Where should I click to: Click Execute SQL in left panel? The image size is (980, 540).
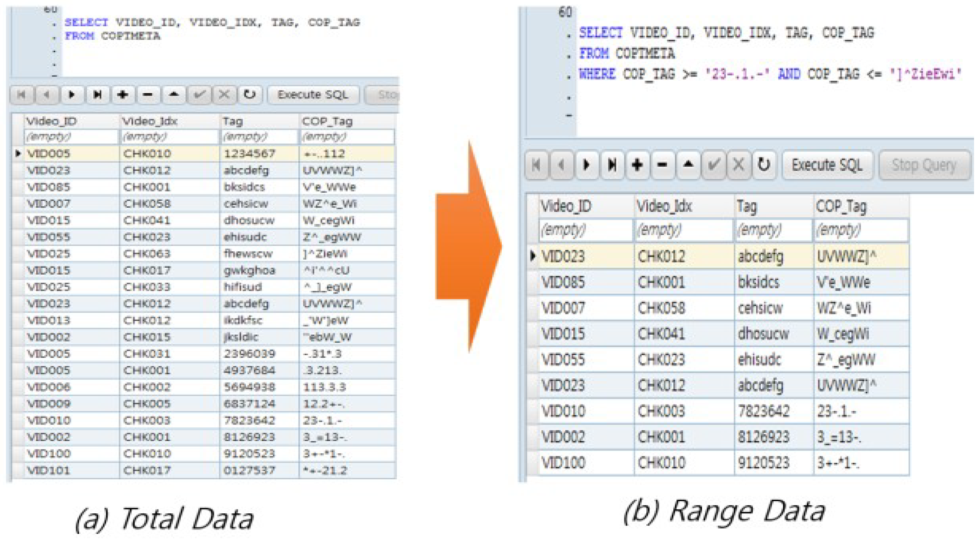pos(313,94)
